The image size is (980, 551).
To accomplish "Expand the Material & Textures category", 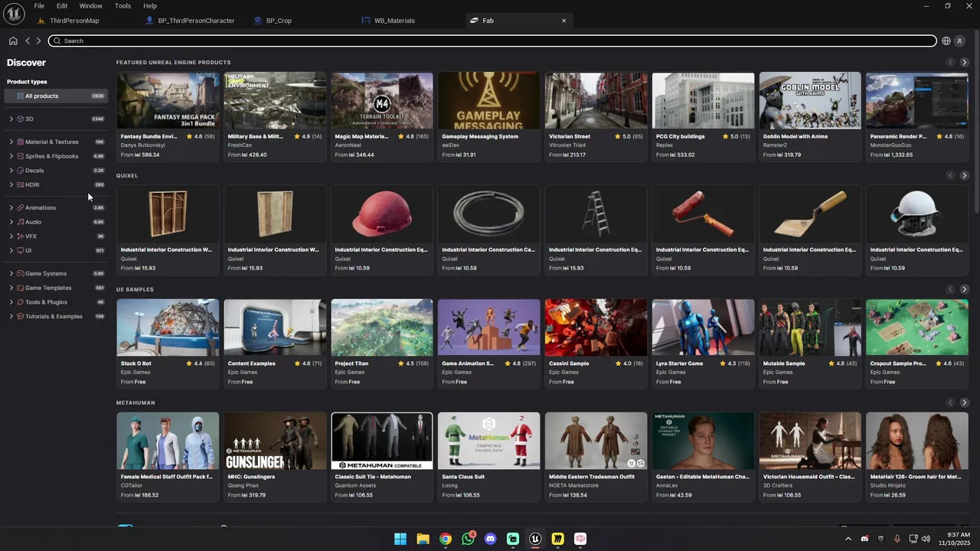I will (11, 142).
